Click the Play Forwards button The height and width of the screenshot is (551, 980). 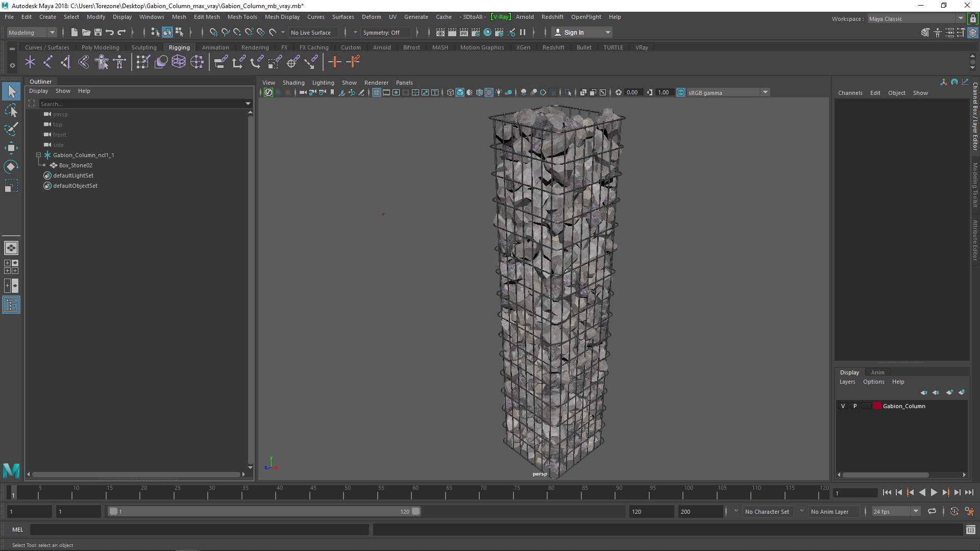pyautogui.click(x=934, y=492)
